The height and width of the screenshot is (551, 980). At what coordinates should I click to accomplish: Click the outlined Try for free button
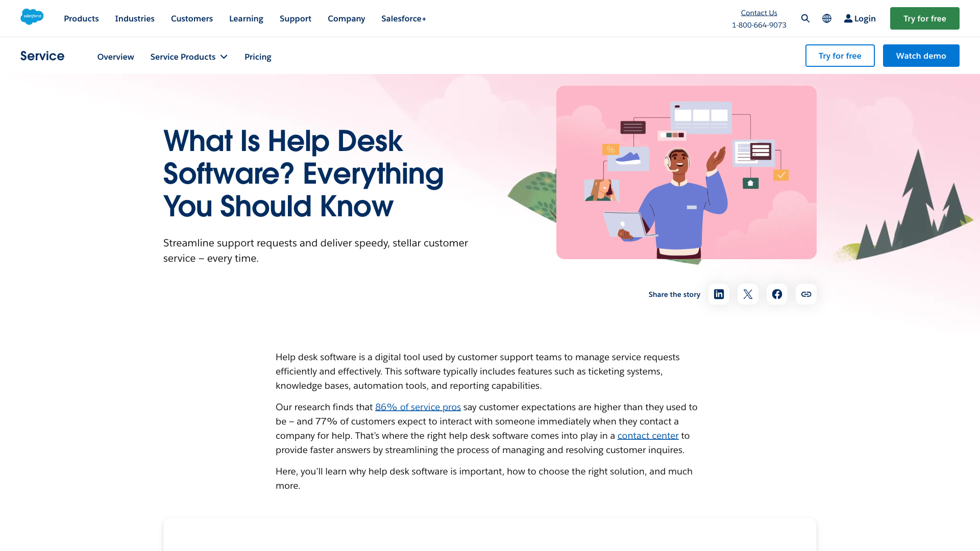[840, 56]
